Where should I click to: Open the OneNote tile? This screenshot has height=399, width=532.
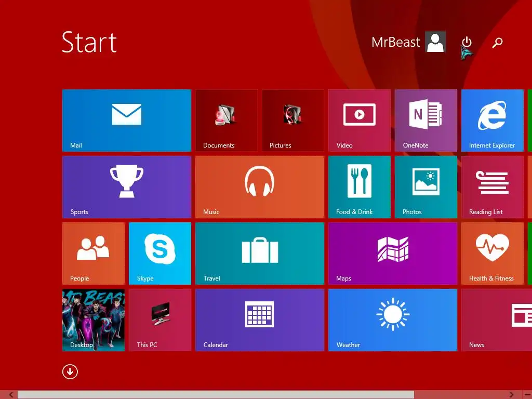(426, 121)
